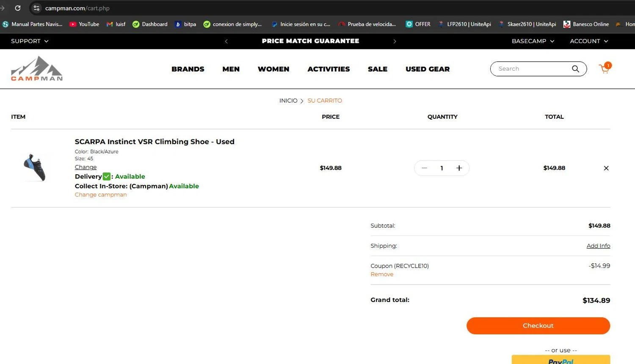Viewport: 635px width, 364px height.
Task: Increase quantity with the plus button
Action: tap(459, 168)
